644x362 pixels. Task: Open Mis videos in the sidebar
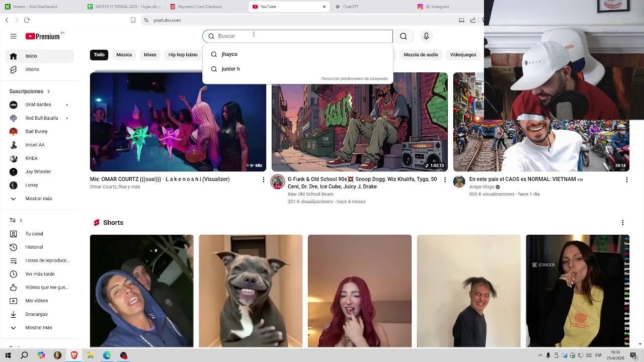(39, 301)
